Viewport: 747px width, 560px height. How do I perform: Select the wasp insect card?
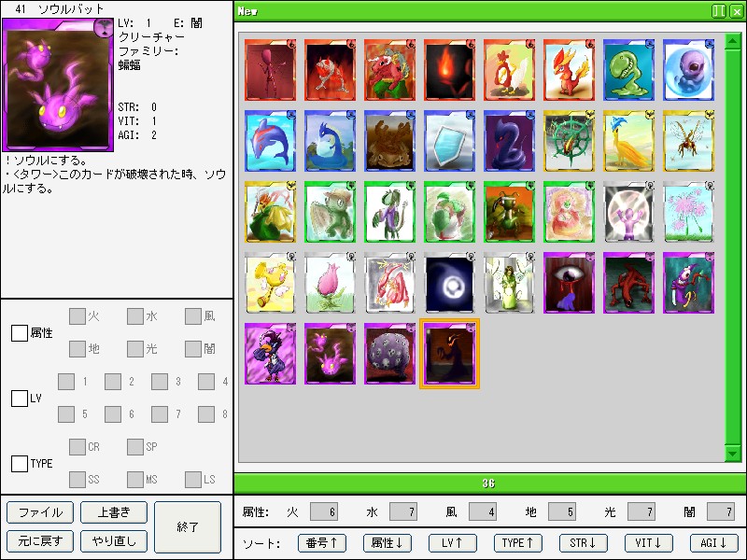click(x=688, y=141)
